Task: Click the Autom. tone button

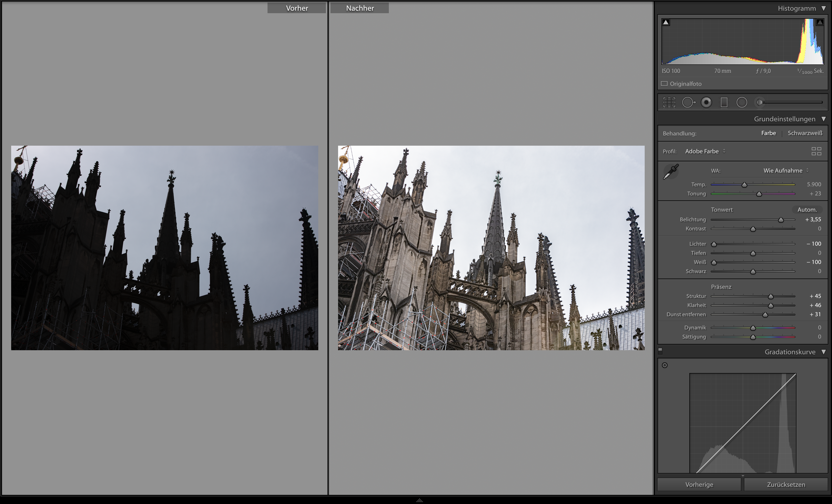Action: pyautogui.click(x=807, y=209)
